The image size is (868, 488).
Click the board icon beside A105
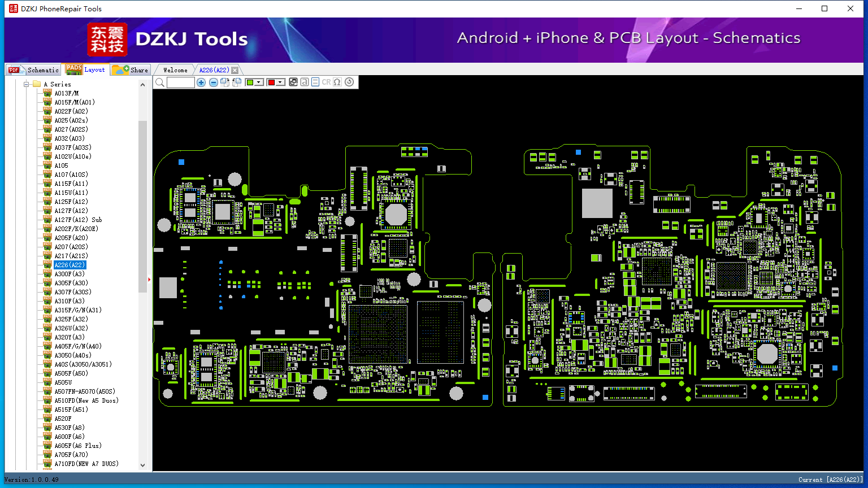click(47, 165)
